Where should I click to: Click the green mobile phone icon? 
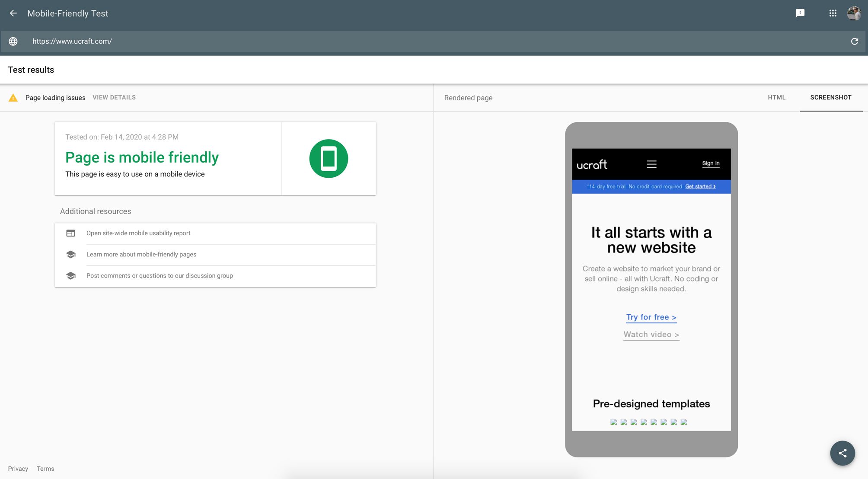pyautogui.click(x=329, y=159)
